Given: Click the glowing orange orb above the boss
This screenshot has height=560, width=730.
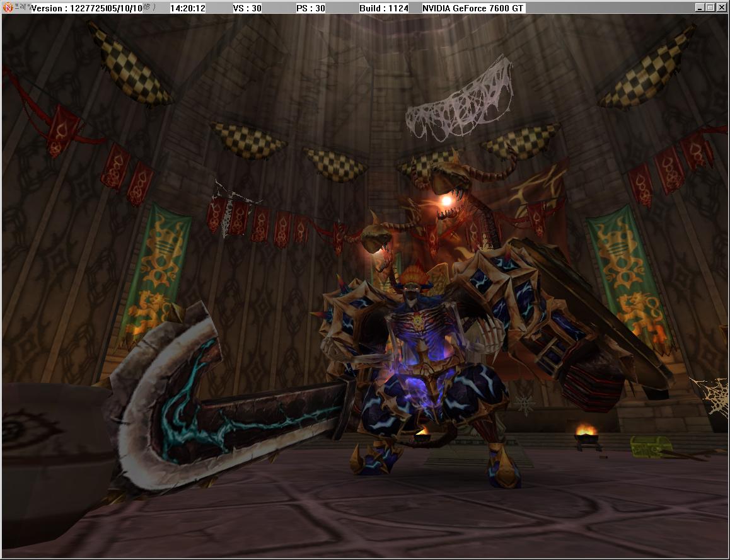Looking at the screenshot, I should point(446,201).
